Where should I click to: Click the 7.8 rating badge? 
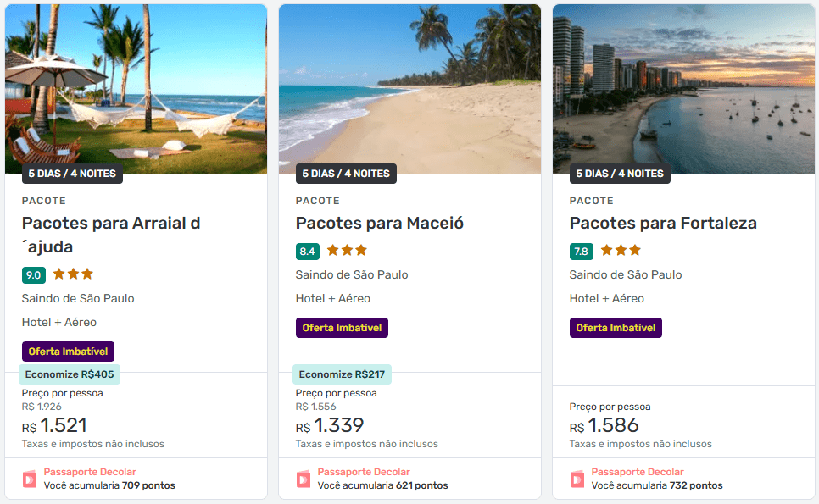(582, 251)
